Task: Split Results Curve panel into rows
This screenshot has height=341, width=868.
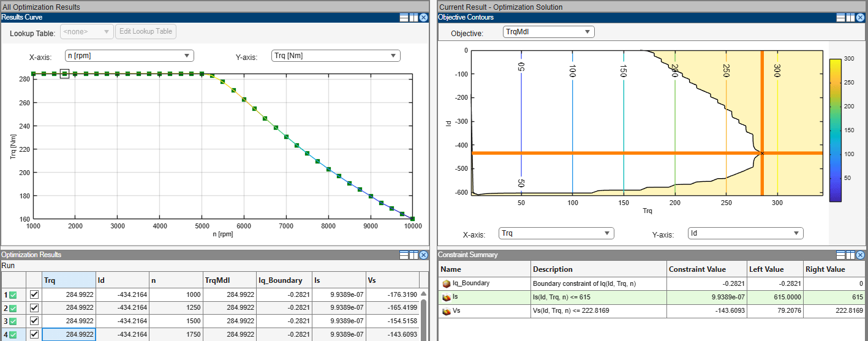Action: point(404,17)
